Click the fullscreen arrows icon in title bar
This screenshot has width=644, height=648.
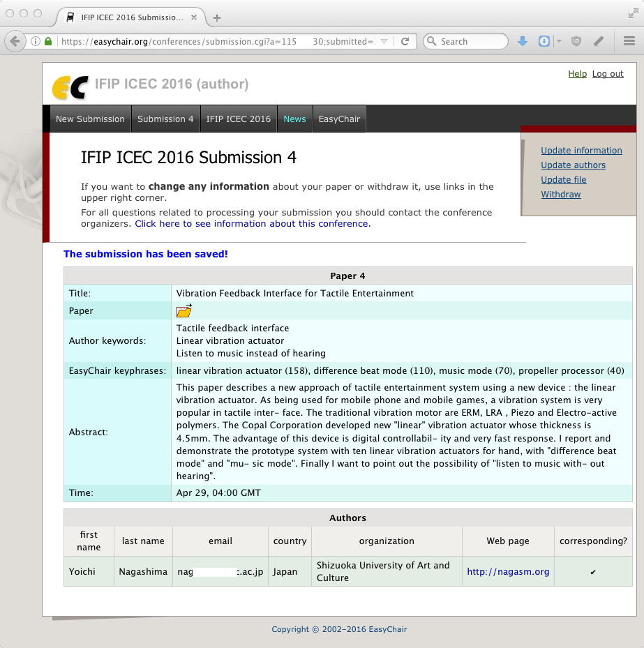tap(632, 14)
